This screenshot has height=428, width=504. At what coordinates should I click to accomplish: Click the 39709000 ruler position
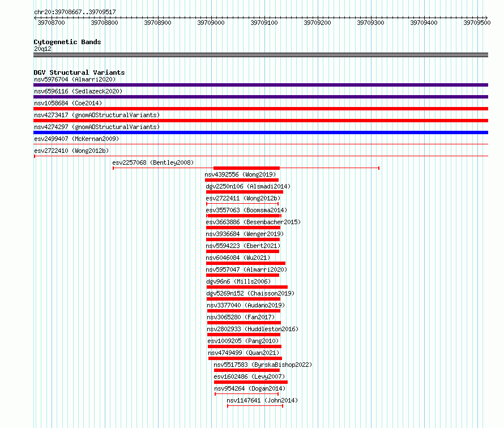point(211,23)
